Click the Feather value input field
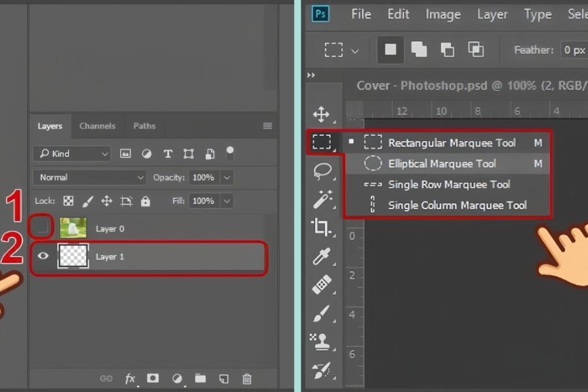Image resolution: width=588 pixels, height=392 pixels. point(574,50)
